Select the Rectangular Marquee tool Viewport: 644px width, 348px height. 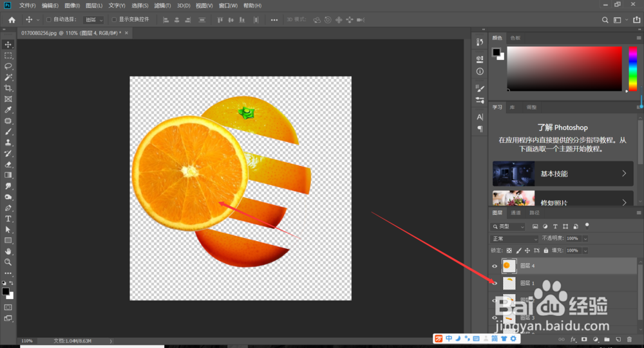(x=8, y=55)
